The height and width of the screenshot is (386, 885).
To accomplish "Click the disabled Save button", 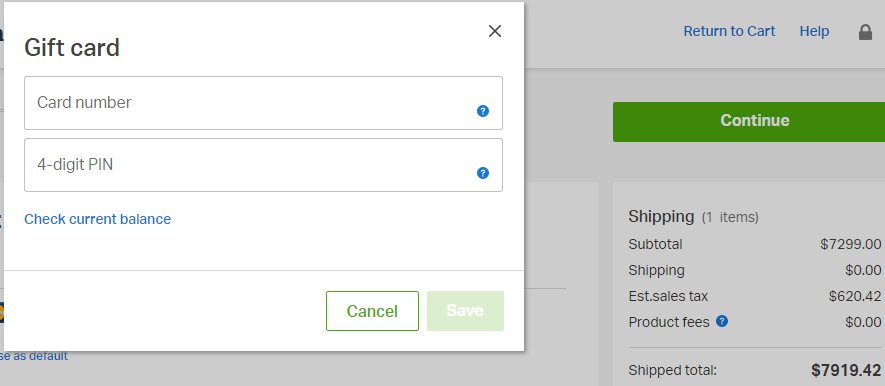I will coord(465,311).
